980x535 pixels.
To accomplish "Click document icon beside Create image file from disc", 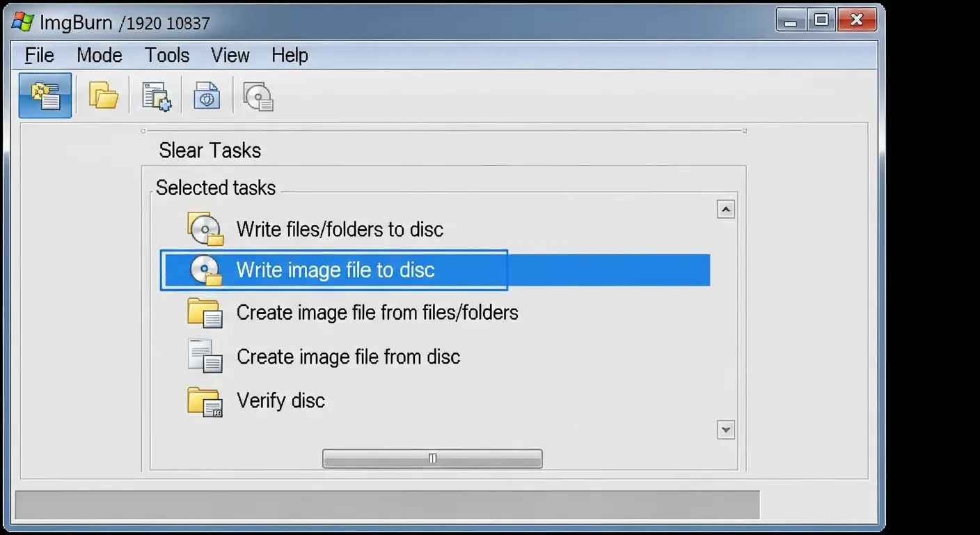I will pos(205,356).
